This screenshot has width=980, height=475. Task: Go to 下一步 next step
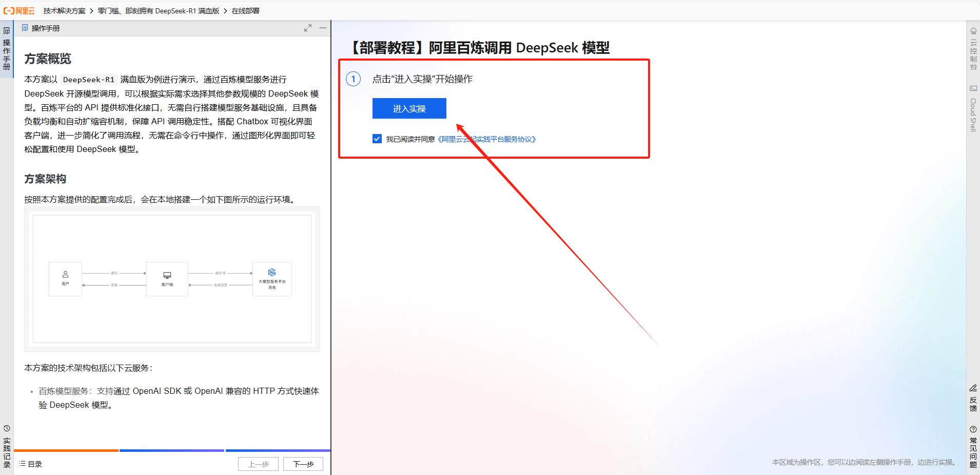pyautogui.click(x=303, y=464)
